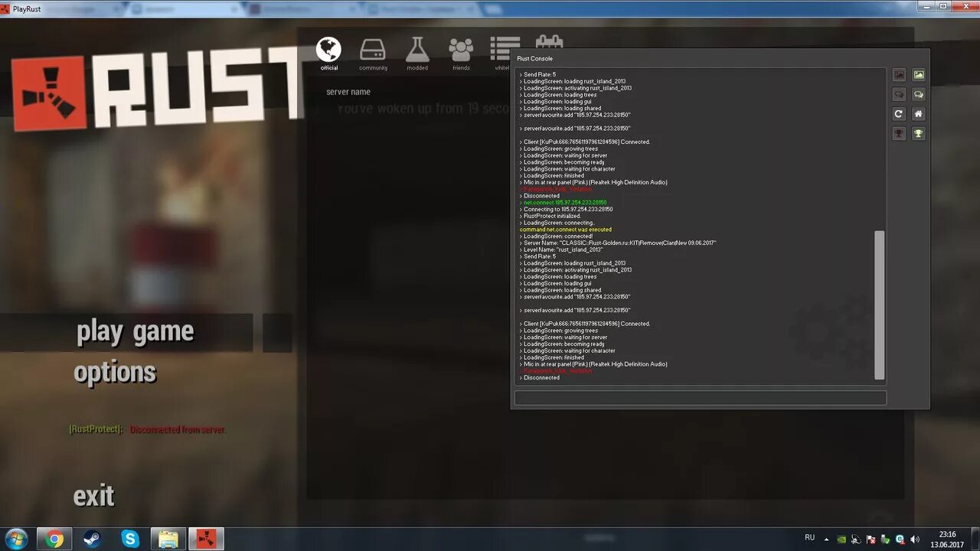Open the Windows Start button
Viewport: 980px width, 551px height.
coord(15,539)
